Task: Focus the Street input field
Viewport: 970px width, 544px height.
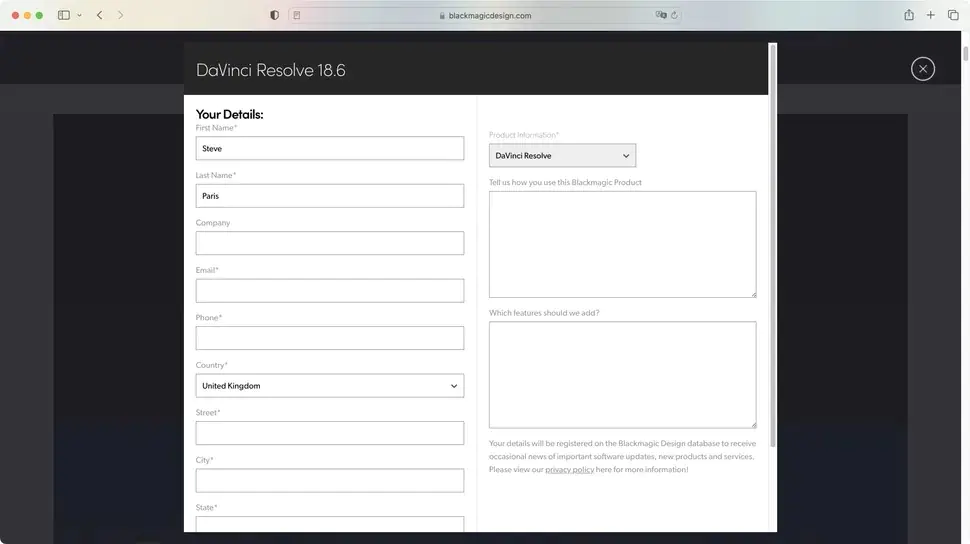Action: tap(330, 433)
